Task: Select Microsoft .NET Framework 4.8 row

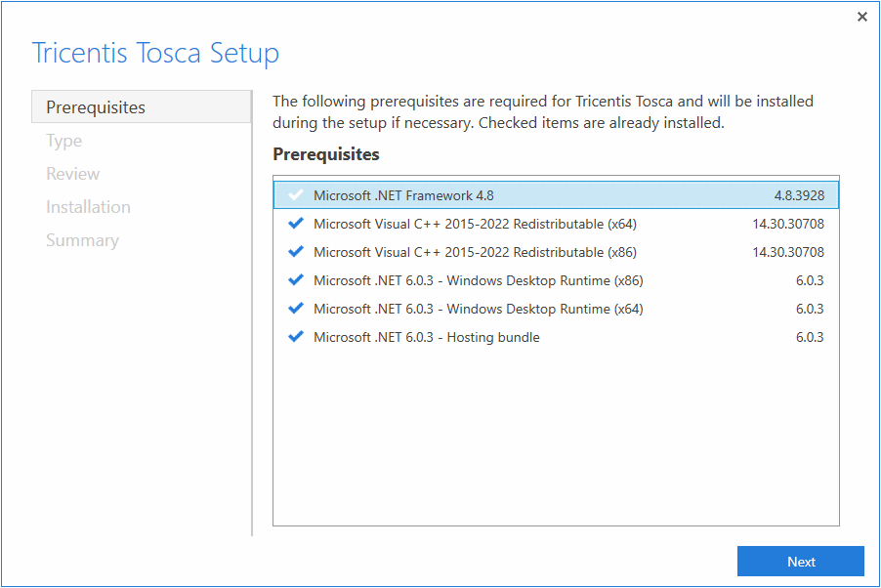Action: [x=403, y=195]
